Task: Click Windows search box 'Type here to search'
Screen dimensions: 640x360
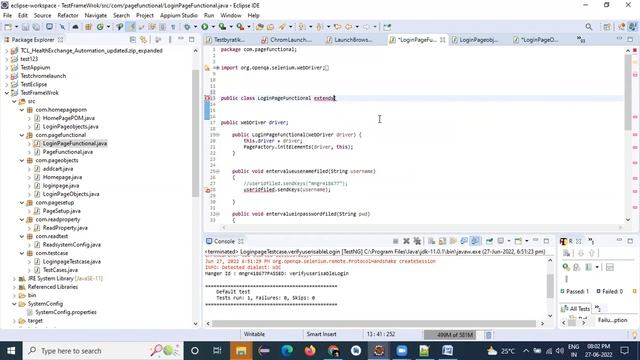Action: coord(102,351)
